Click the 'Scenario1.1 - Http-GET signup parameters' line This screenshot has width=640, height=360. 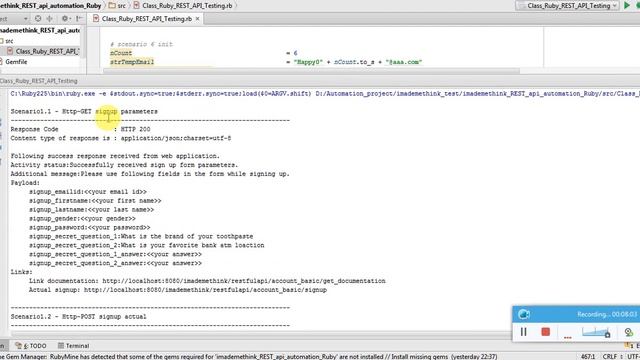click(x=84, y=111)
